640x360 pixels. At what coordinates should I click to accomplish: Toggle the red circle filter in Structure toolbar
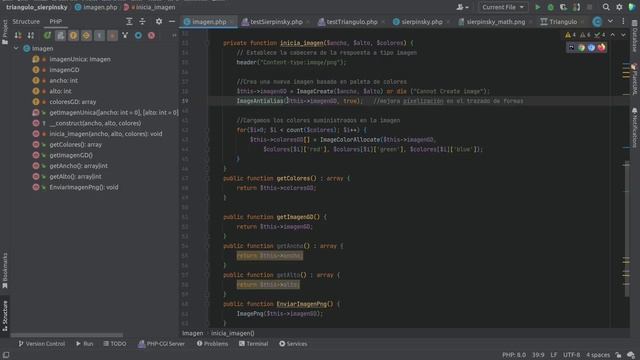151,36
